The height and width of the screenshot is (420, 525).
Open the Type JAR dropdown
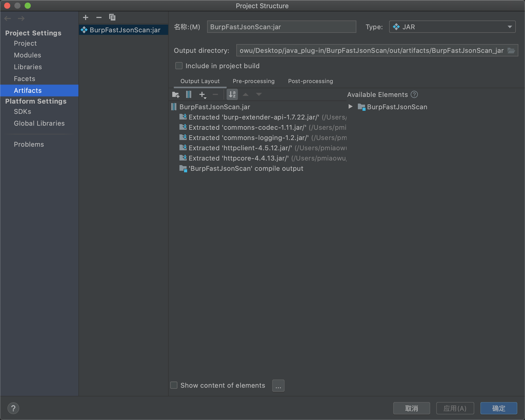tap(452, 27)
